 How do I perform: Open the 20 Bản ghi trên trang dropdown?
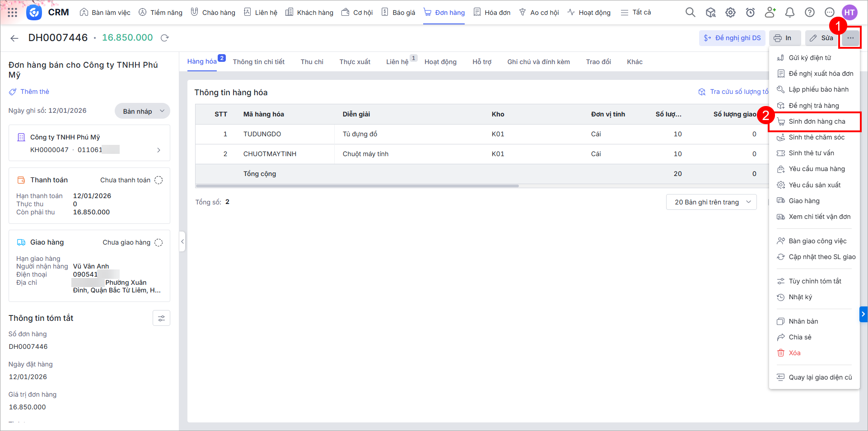pos(711,202)
